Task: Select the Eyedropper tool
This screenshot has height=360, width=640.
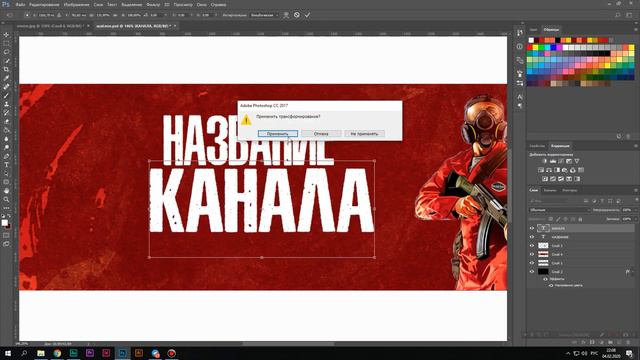Action: pyautogui.click(x=6, y=78)
